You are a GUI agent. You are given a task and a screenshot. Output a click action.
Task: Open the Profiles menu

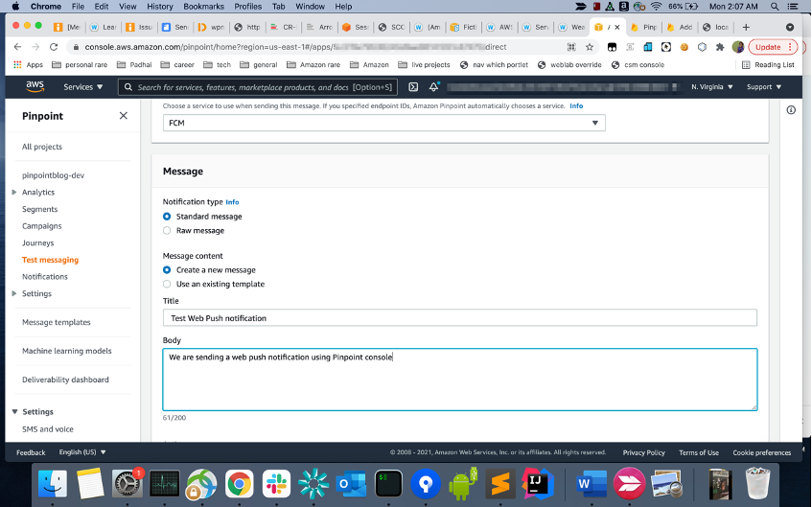click(247, 7)
